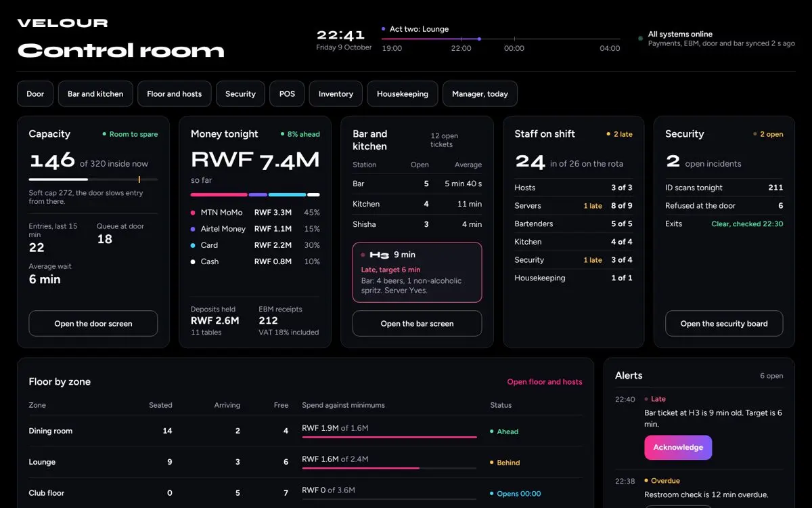Click the payment split colour bar

tap(255, 195)
